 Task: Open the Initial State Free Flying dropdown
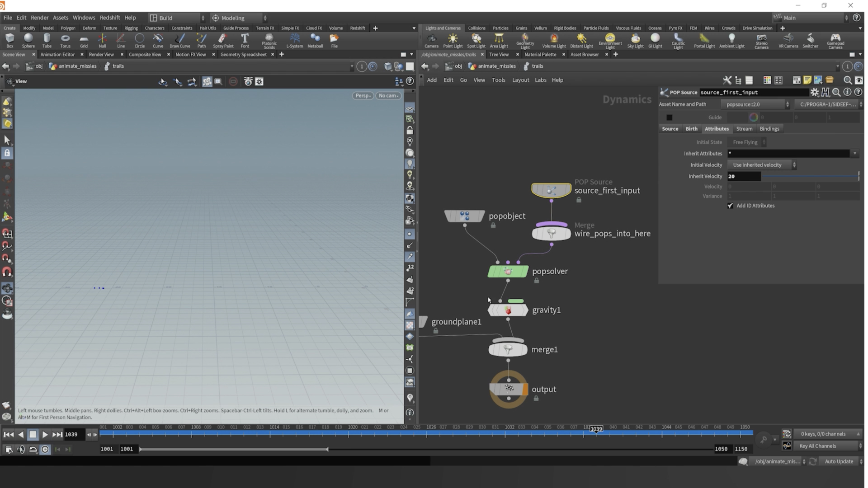pyautogui.click(x=747, y=142)
